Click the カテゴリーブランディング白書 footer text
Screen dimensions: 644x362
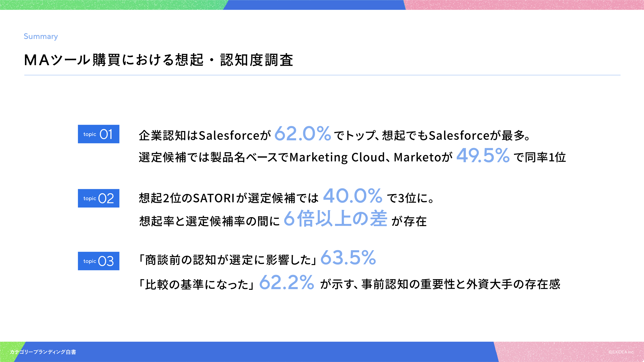coord(43,352)
